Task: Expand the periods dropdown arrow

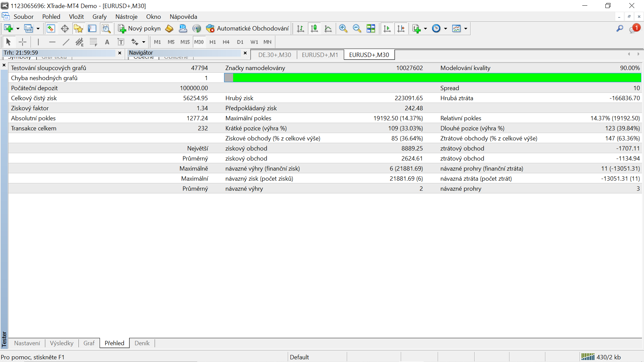Action: [x=446, y=28]
